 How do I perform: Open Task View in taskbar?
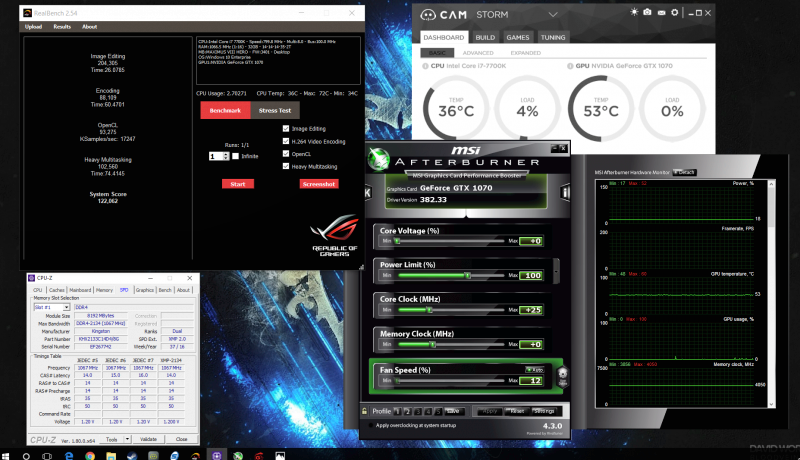[x=47, y=456]
